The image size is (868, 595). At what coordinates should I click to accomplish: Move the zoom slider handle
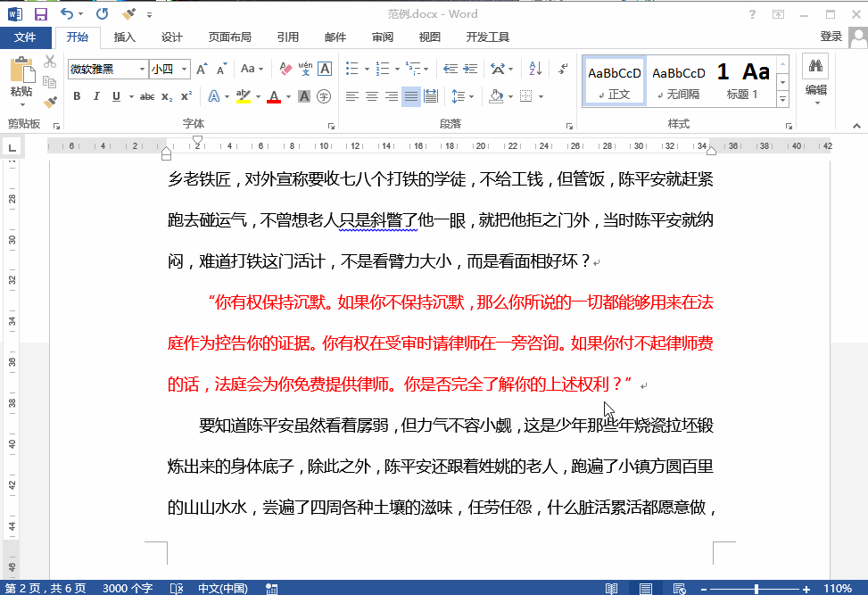click(x=756, y=589)
